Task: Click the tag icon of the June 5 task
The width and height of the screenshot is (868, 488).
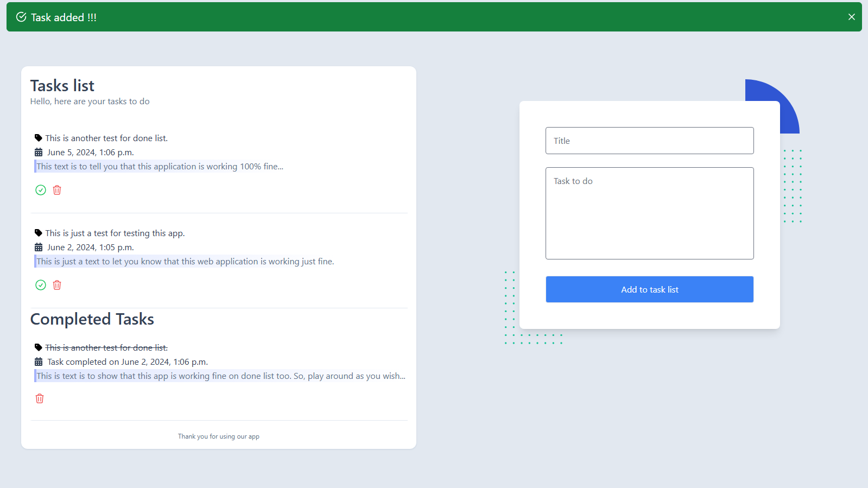Action: point(38,138)
